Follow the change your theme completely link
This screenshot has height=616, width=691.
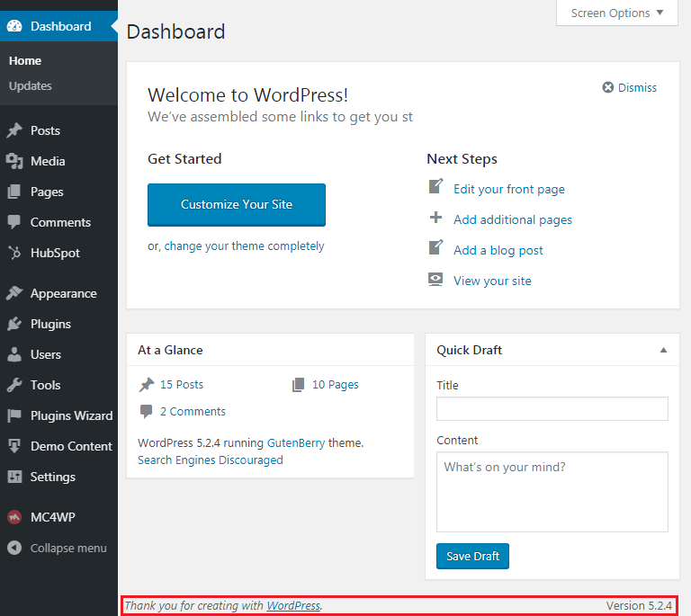click(x=244, y=246)
